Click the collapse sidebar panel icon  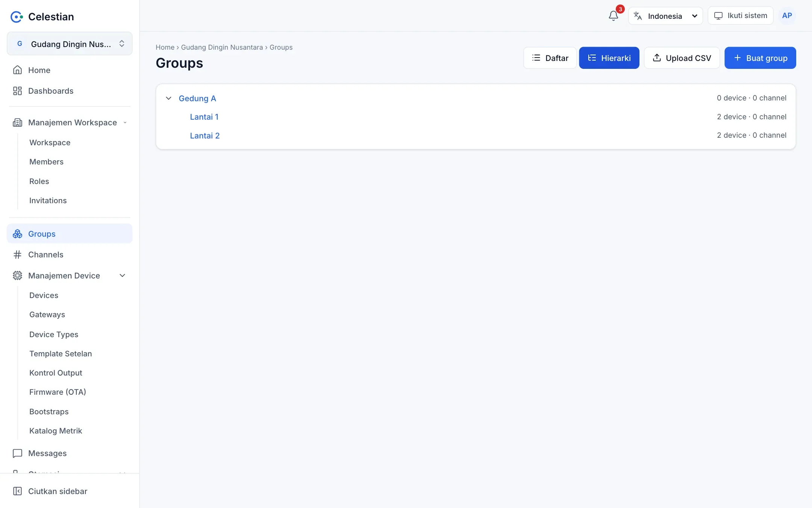pyautogui.click(x=17, y=491)
